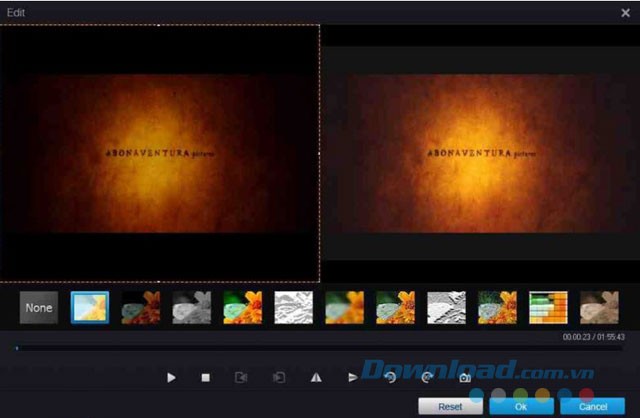Apply the mosaic tile effect thumbnail
The height and width of the screenshot is (418, 640).
(x=548, y=307)
